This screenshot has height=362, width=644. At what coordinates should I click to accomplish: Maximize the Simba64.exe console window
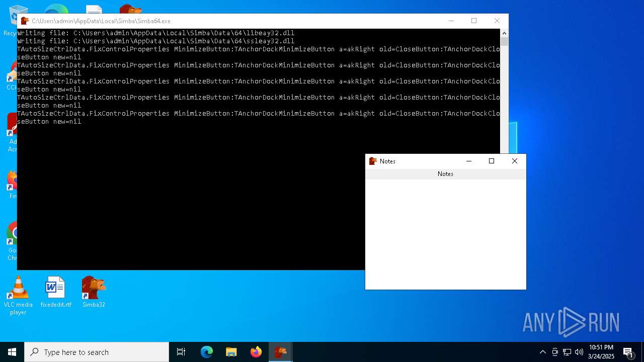point(474,21)
